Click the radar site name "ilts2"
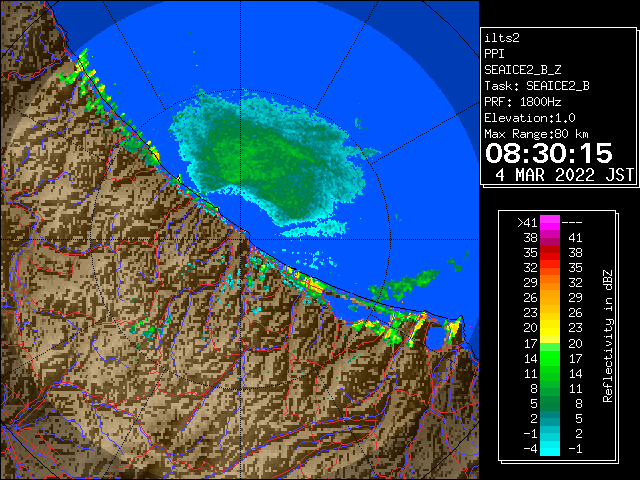640x480 pixels. [502, 38]
